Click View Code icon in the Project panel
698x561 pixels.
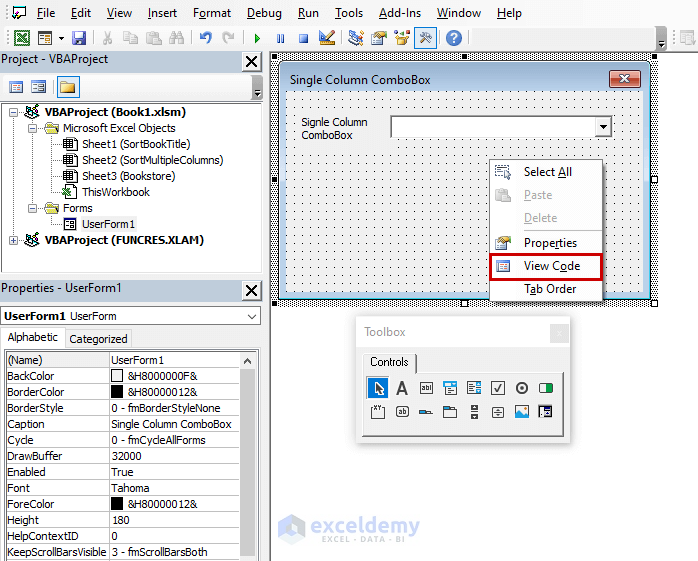(16, 87)
